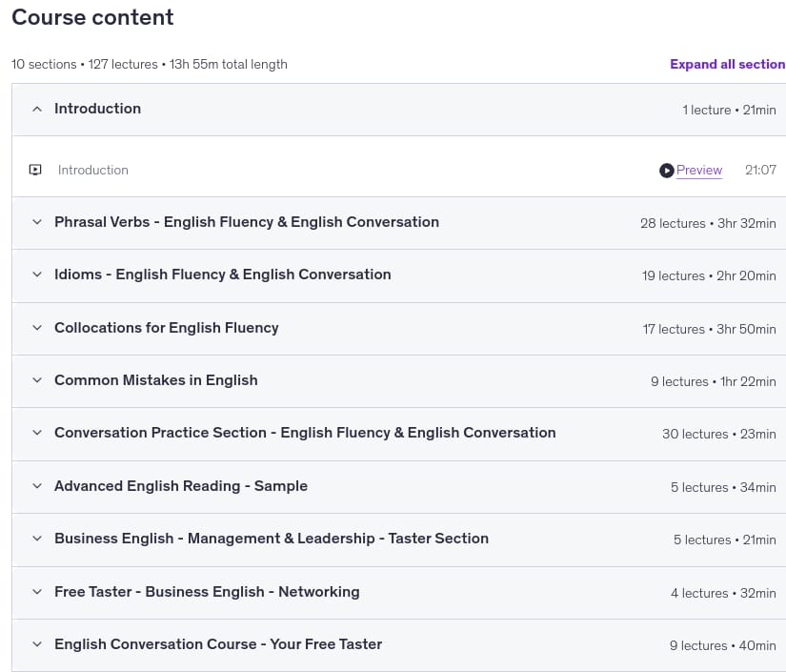The width and height of the screenshot is (786, 672).
Task: Click the play icon next to Preview
Action: tap(666, 171)
